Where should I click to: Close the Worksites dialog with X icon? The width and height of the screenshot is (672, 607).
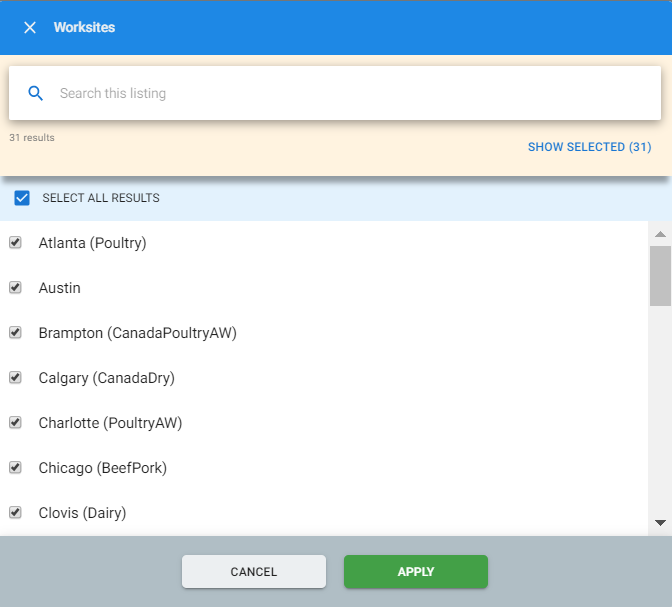pyautogui.click(x=30, y=28)
